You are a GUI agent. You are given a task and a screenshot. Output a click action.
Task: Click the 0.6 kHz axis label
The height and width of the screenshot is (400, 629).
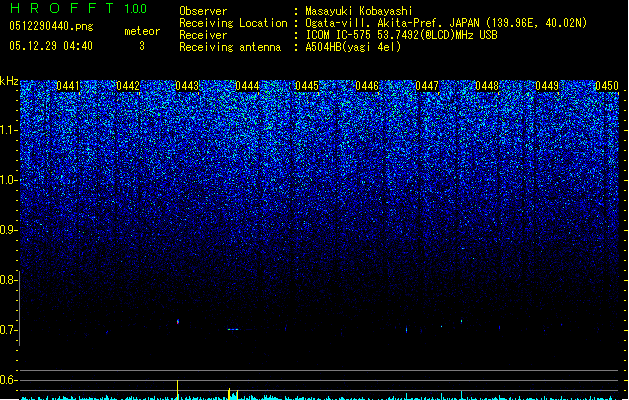(8, 380)
